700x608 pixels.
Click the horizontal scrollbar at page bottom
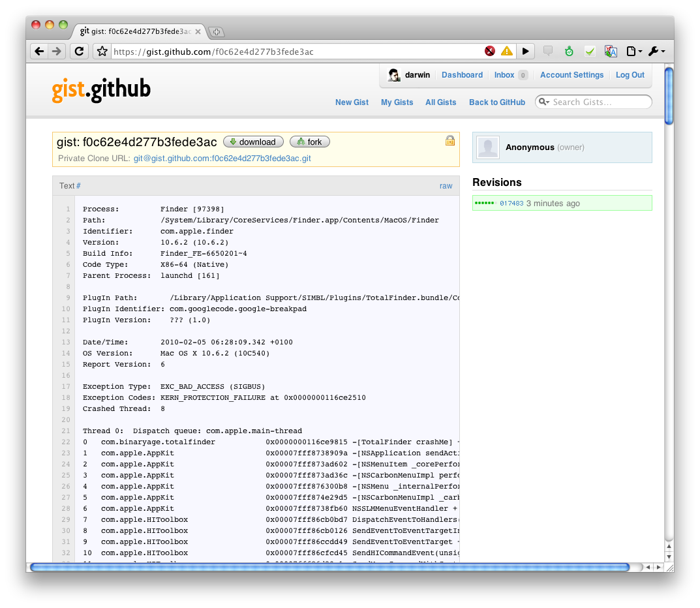pos(329,568)
